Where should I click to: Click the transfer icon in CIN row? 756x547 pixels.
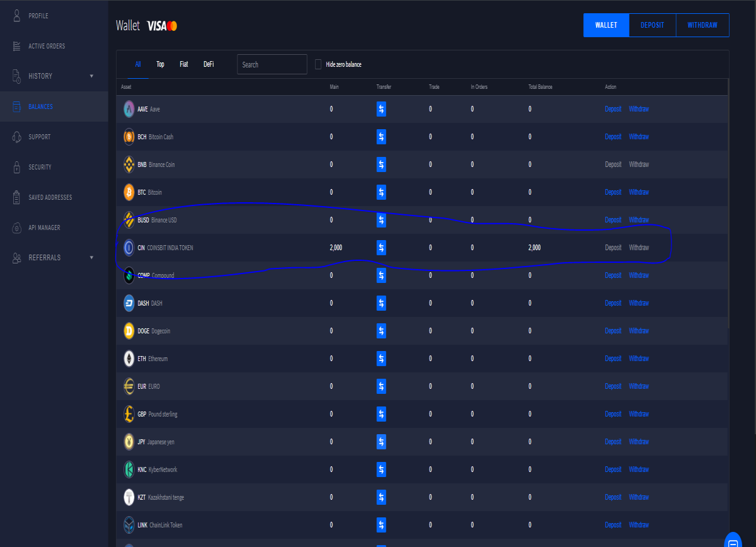point(381,248)
